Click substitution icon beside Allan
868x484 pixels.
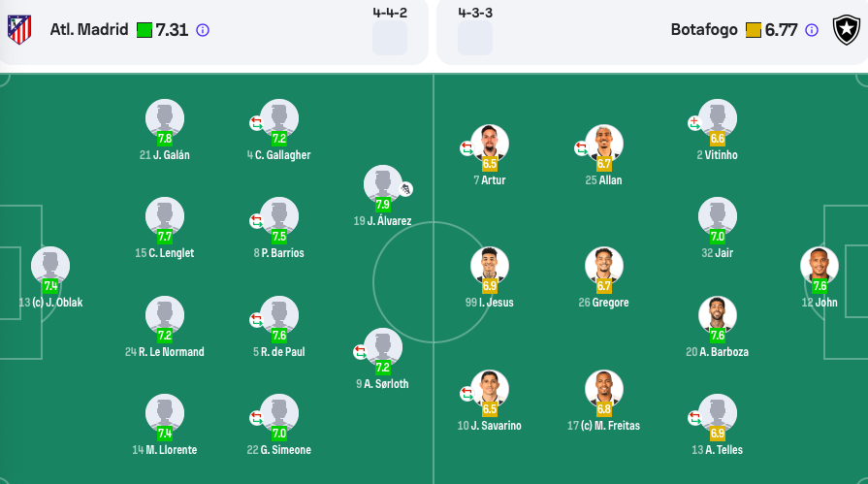tap(581, 147)
